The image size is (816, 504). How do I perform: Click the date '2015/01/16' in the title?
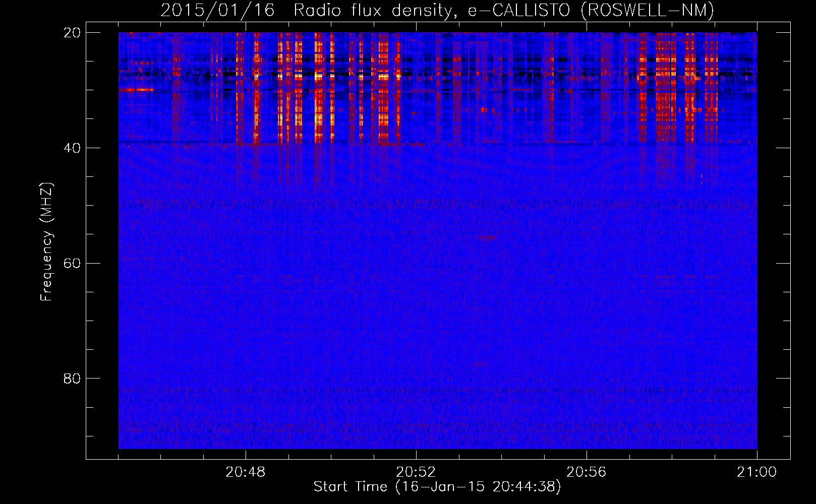click(217, 10)
